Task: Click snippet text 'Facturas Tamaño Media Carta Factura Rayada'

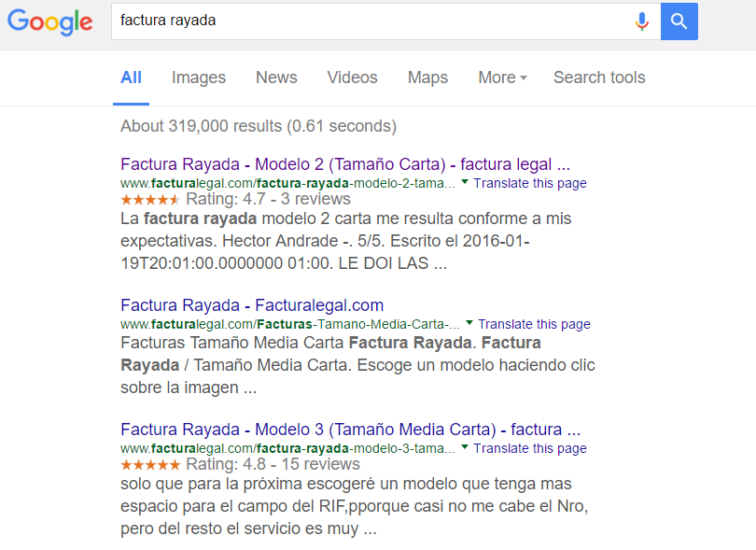Action: pyautogui.click(x=296, y=343)
